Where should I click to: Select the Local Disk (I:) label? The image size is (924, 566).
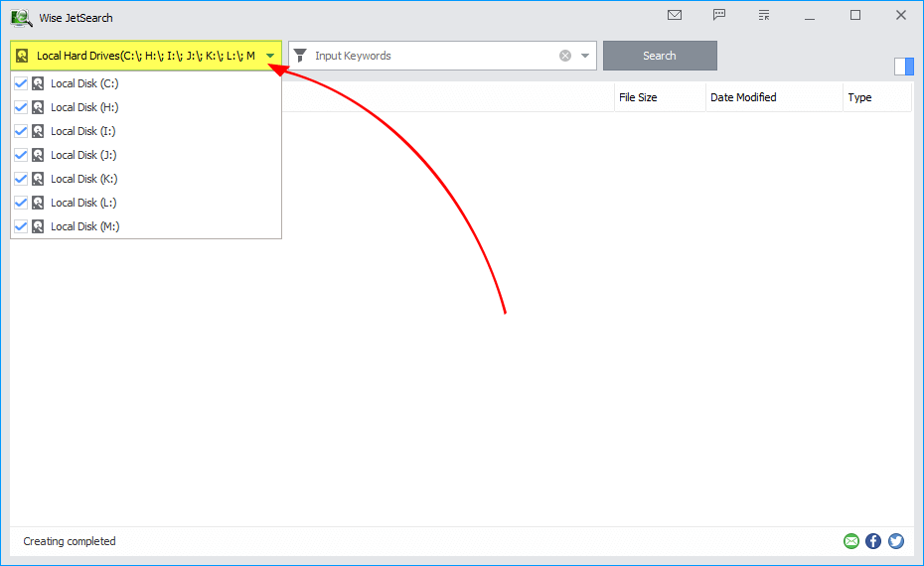[x=83, y=131]
